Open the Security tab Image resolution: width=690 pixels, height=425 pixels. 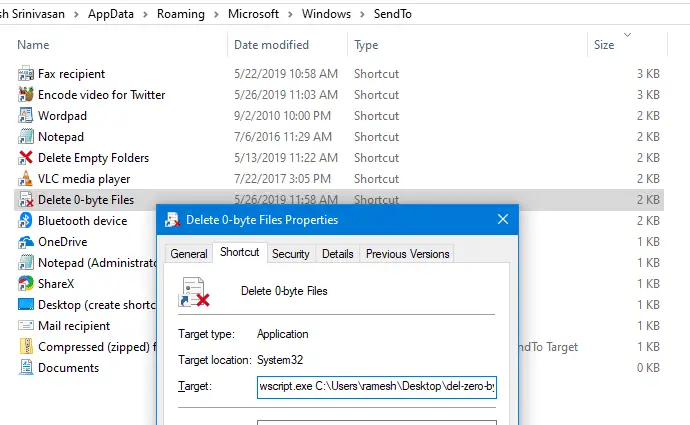pos(290,254)
